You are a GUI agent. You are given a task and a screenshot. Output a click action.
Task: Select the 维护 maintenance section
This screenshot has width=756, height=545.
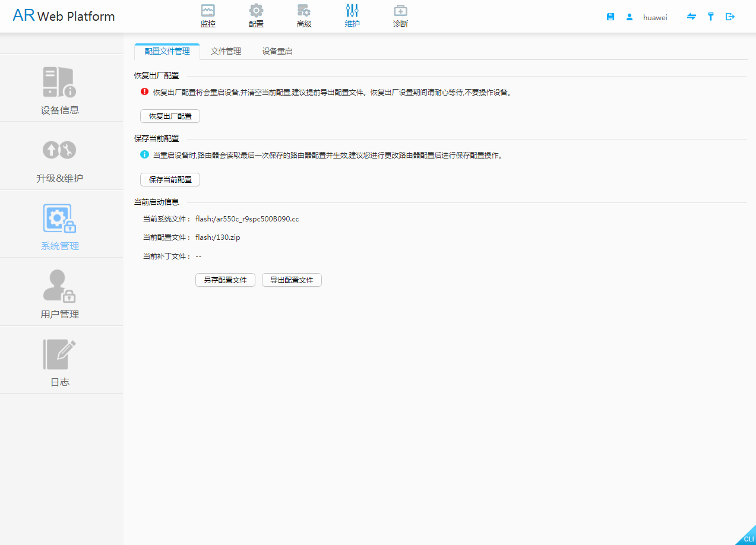[x=352, y=16]
